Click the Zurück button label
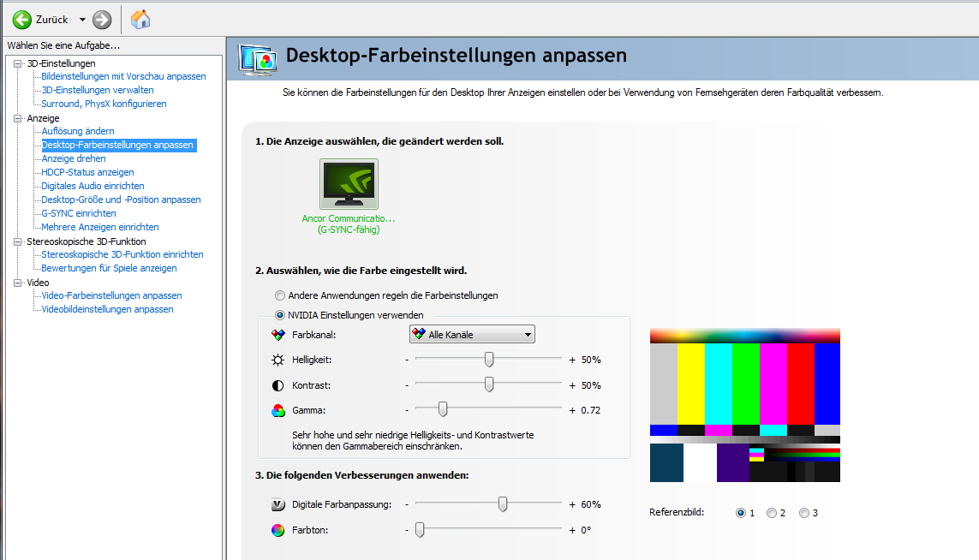The height and width of the screenshot is (560, 979). pos(52,20)
